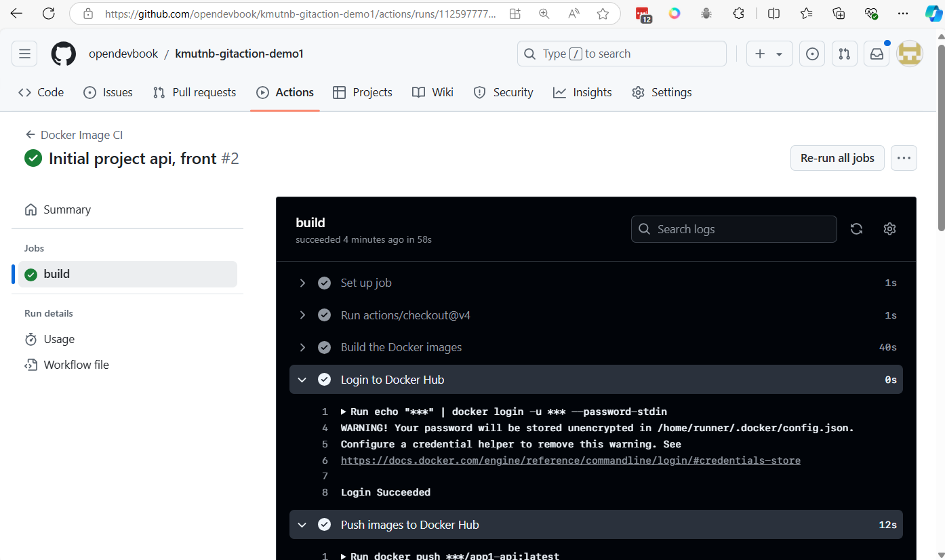
Task: Focus the GitHub search box
Action: (622, 54)
